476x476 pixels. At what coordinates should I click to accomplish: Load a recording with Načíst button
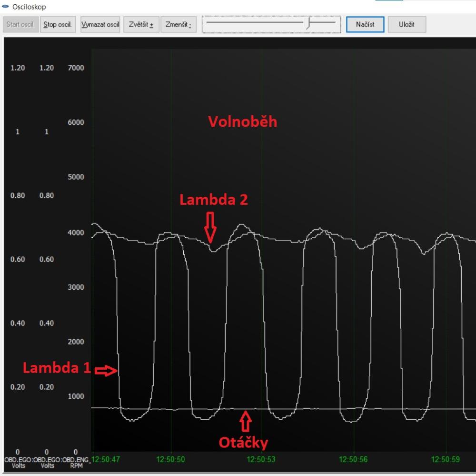(365, 24)
